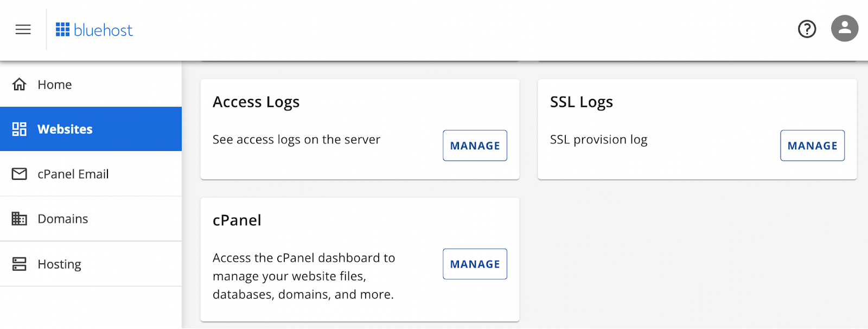The height and width of the screenshot is (329, 868).
Task: Open the hamburger navigation menu
Action: 23,29
